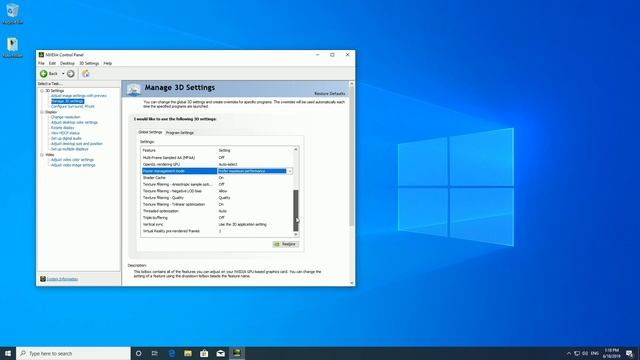The image size is (640, 360).
Task: Click NVIDIA Control Panel title bar icon
Action: (41, 55)
